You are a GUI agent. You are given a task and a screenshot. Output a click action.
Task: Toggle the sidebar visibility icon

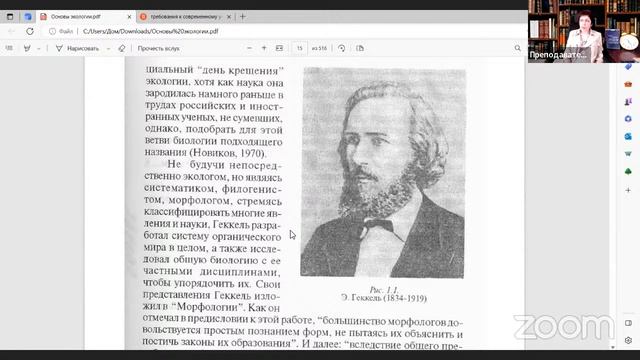tap(628, 323)
